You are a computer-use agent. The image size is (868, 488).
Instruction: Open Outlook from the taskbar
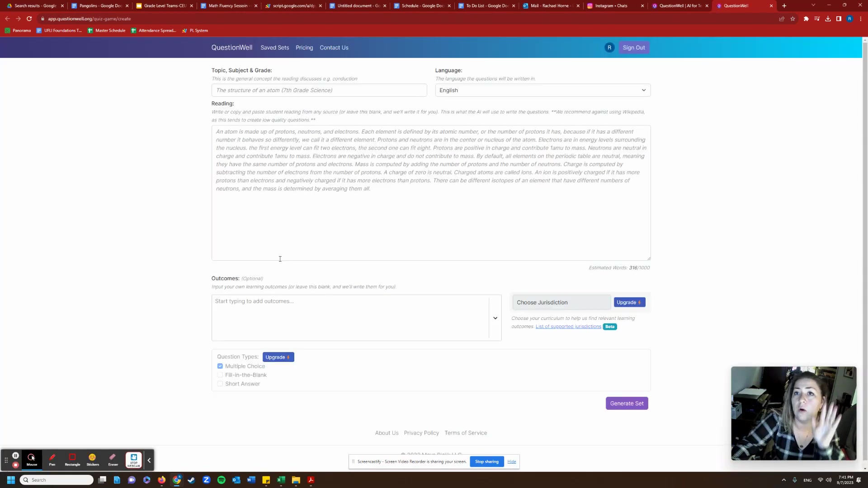click(x=236, y=480)
